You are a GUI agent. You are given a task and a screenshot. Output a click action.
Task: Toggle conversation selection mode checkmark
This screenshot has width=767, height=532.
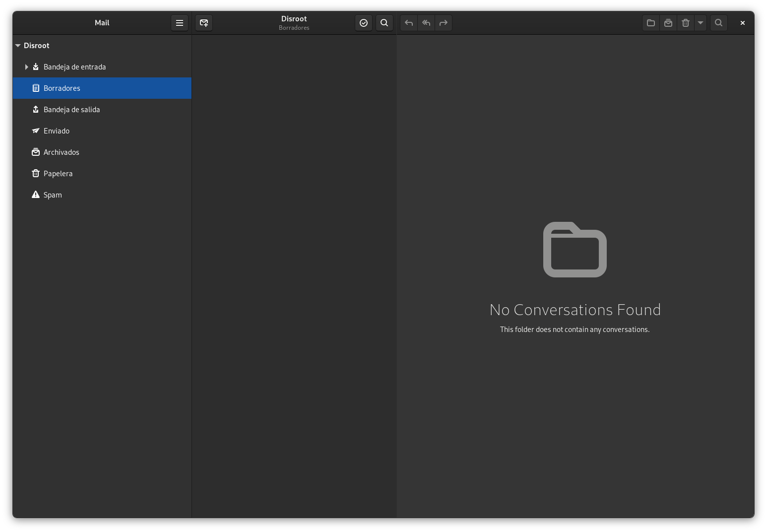tap(364, 23)
